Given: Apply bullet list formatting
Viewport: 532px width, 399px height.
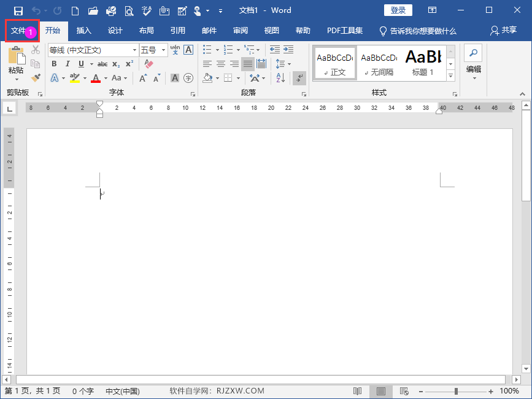Looking at the screenshot, I should coord(207,50).
